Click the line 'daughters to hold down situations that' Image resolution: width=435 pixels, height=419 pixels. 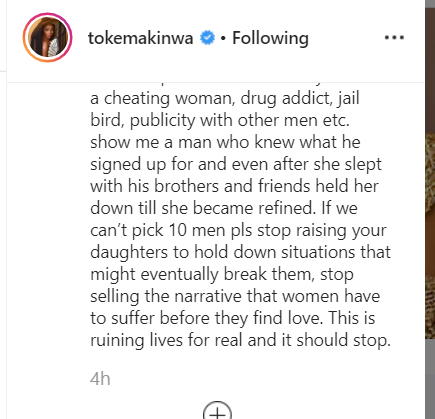click(240, 252)
